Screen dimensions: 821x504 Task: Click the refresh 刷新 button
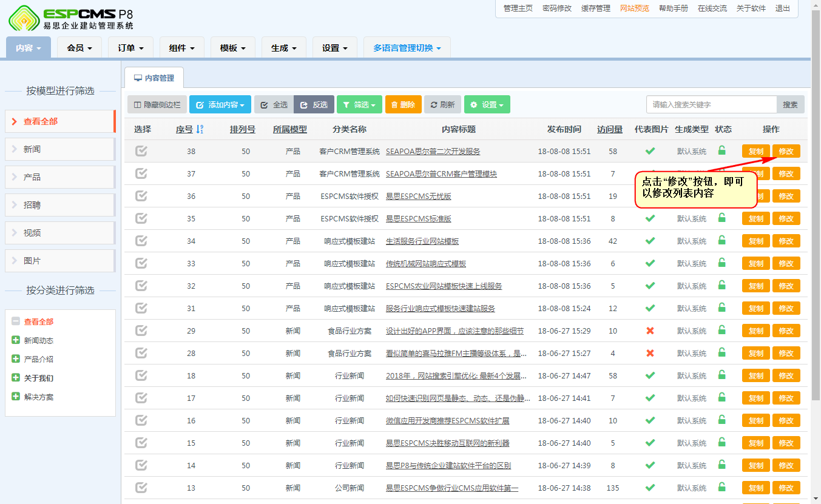[x=442, y=104]
